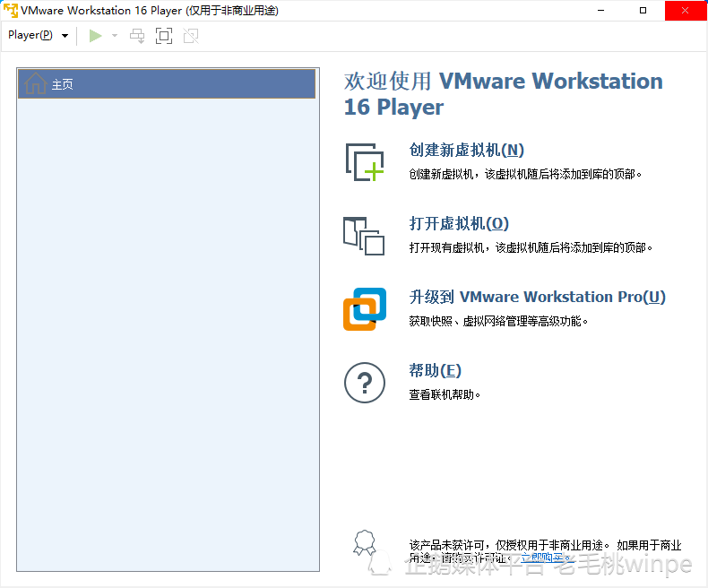
Task: Enter full screen mode via toolbar icon
Action: click(x=164, y=36)
